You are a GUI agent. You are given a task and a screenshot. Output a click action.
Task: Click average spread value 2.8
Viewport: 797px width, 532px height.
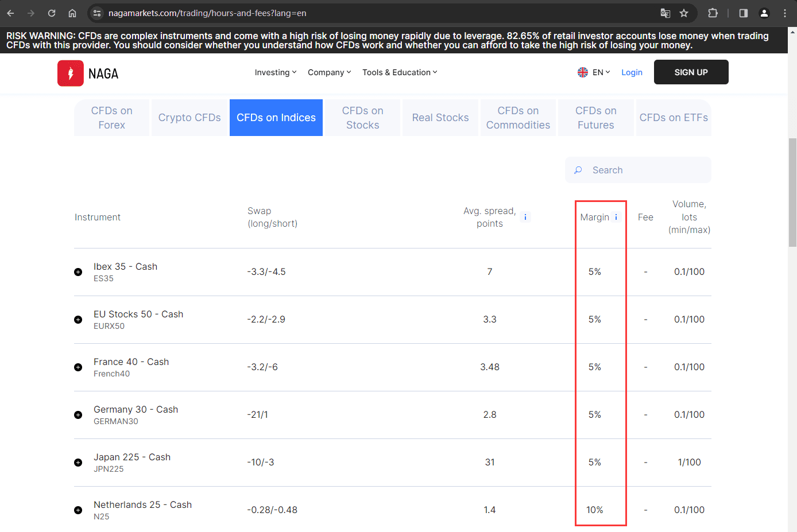click(490, 415)
